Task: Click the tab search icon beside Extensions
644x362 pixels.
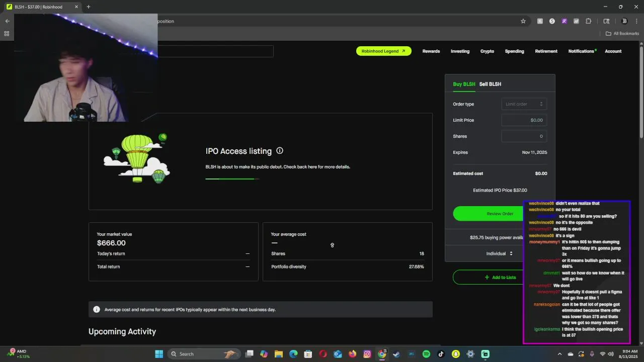Action: point(606,21)
